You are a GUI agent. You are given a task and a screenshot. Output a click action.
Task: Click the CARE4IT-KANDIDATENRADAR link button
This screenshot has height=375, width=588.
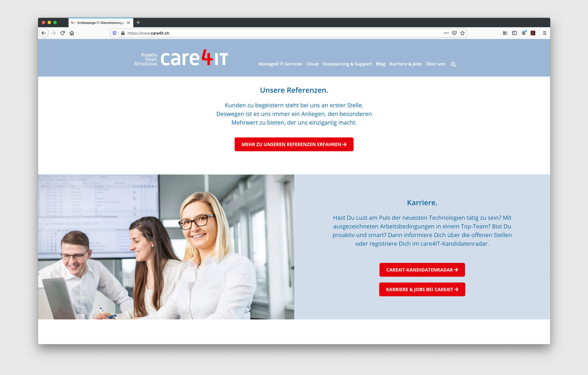[x=422, y=269]
